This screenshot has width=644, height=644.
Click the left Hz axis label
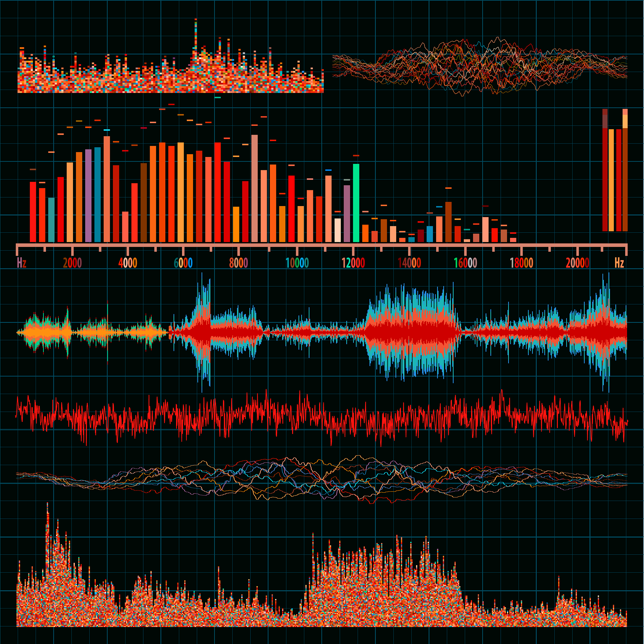(22, 263)
